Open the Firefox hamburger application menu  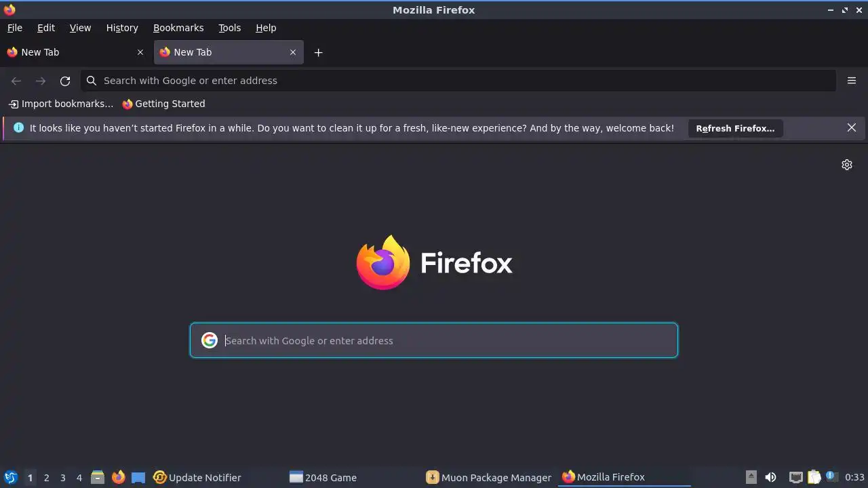pyautogui.click(x=852, y=81)
